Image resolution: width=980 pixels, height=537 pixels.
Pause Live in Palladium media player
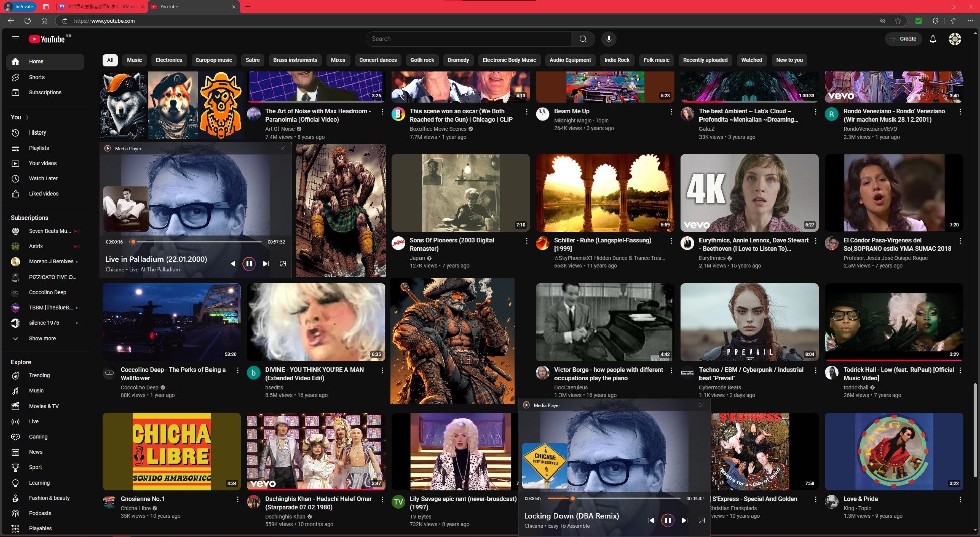(249, 263)
